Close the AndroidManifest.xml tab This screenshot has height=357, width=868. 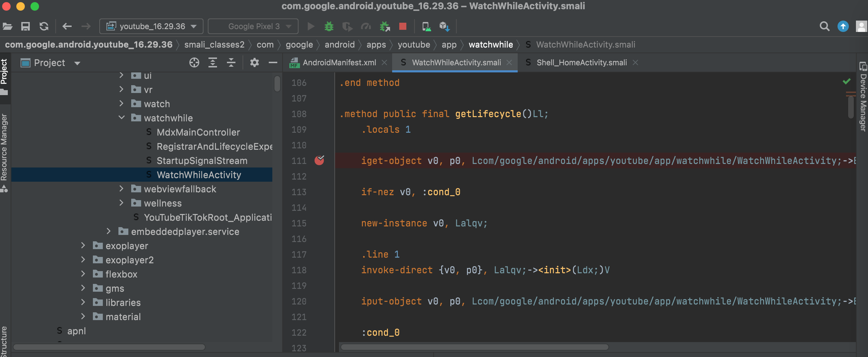[384, 63]
